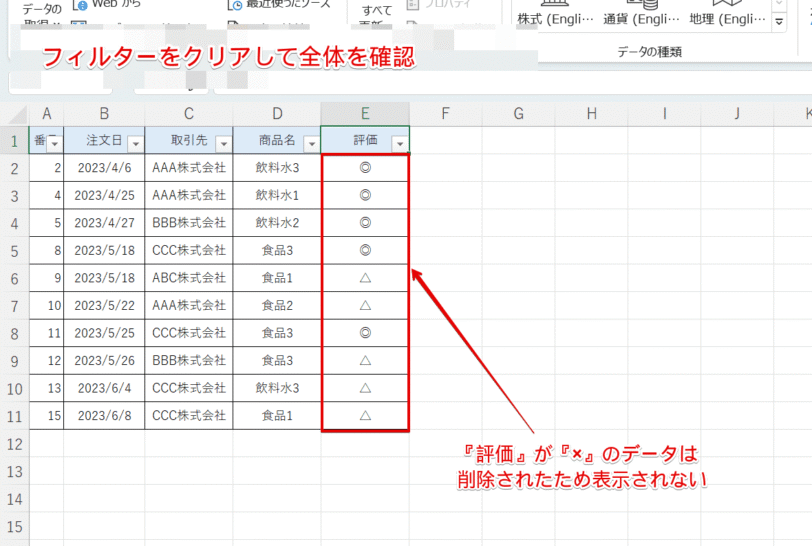The width and height of the screenshot is (812, 546).
Task: Open filter dropdown for 商品名 column
Action: click(x=312, y=144)
